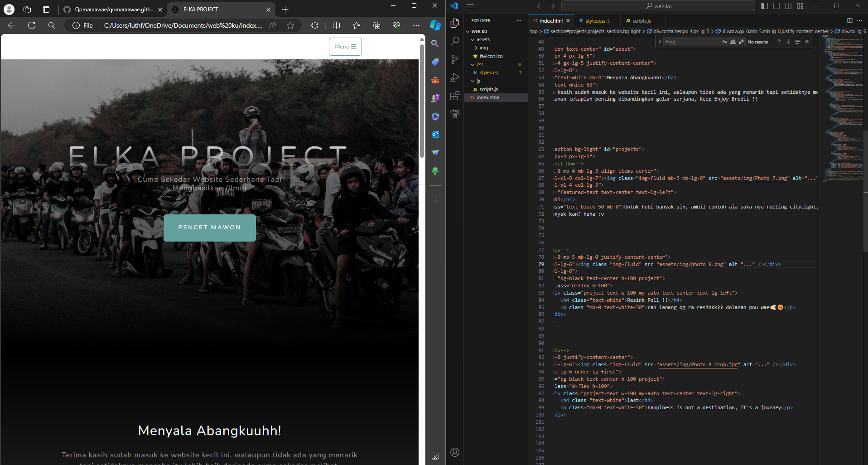Viewport: 868px width, 465px height.
Task: Open the Search view in VS Code
Action: click(x=455, y=41)
